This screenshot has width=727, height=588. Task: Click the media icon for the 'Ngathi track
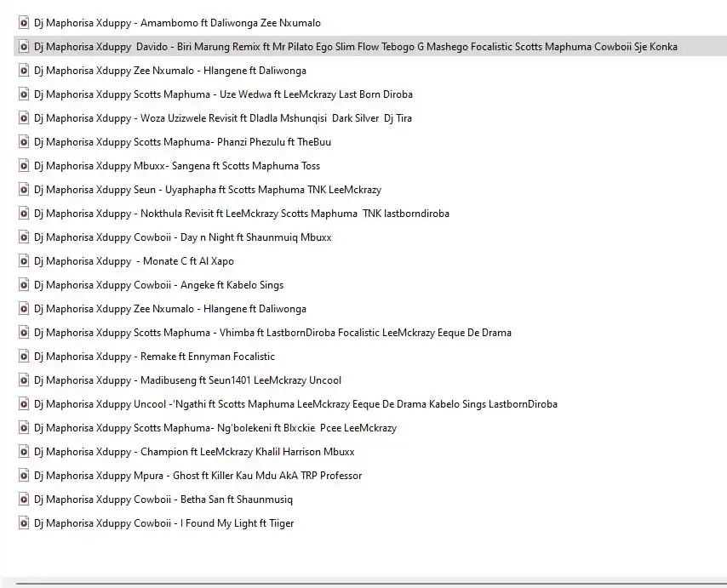coord(24,404)
